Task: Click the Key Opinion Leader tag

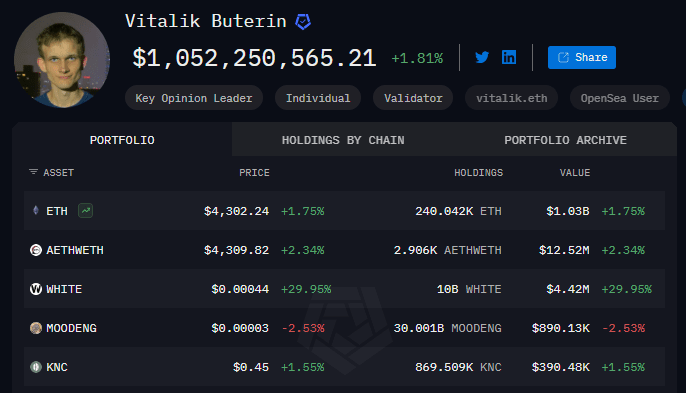Action: (194, 98)
